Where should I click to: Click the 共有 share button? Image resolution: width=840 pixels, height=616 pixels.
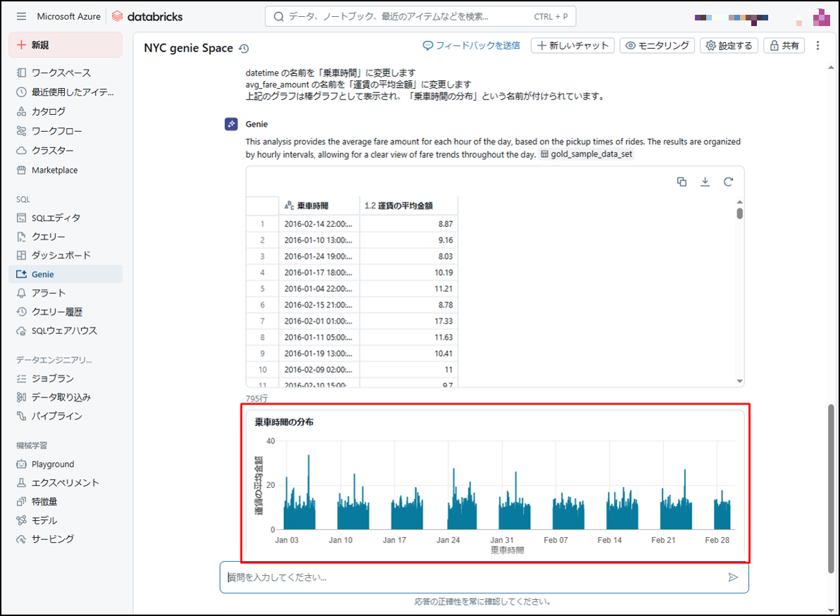tap(784, 46)
